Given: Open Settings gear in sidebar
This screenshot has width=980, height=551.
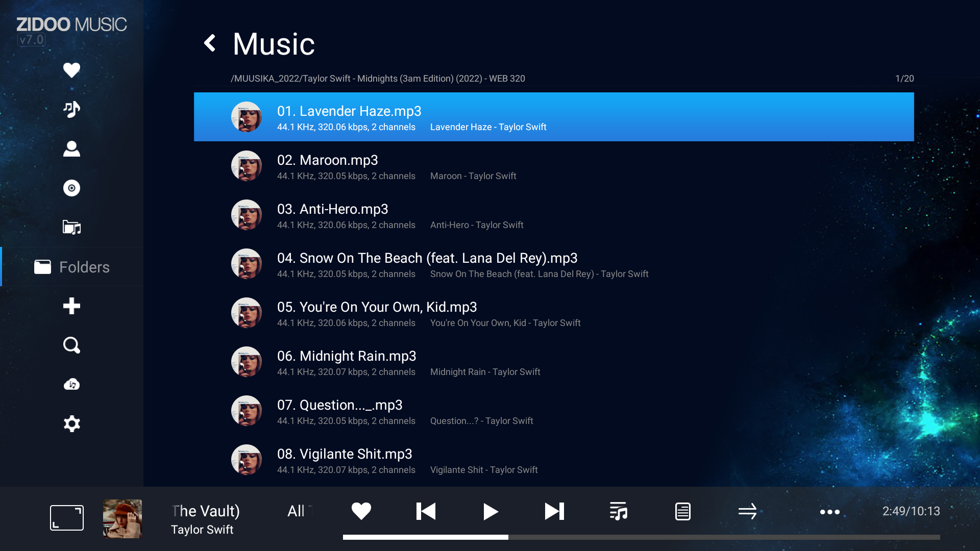Looking at the screenshot, I should pos(71,424).
